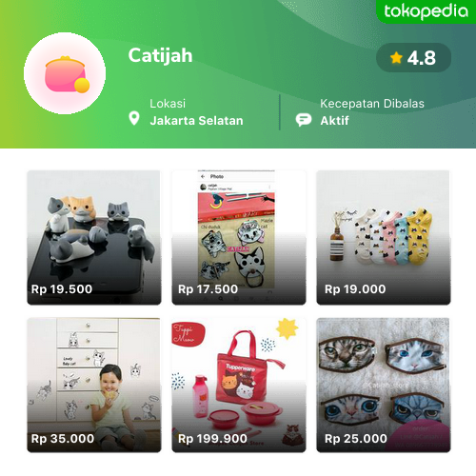Open the Tokopedia logo
Viewport: 476px width, 476px height.
(426, 11)
